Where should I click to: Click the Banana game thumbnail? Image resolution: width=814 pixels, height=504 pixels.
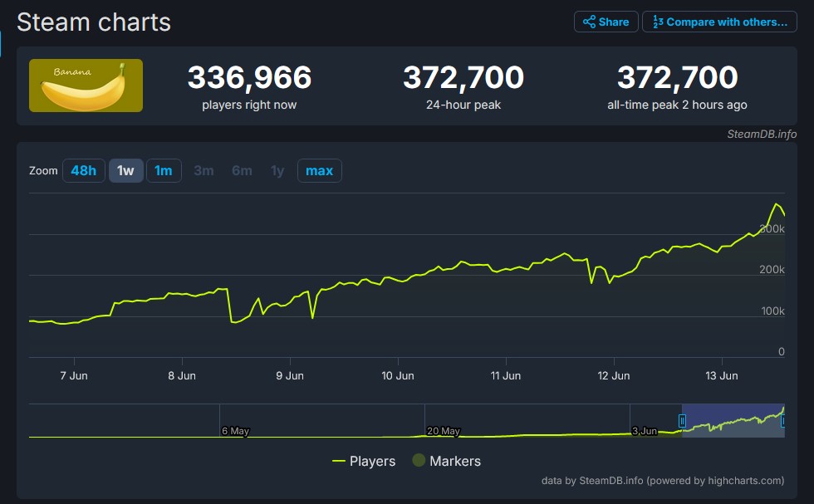(x=86, y=86)
